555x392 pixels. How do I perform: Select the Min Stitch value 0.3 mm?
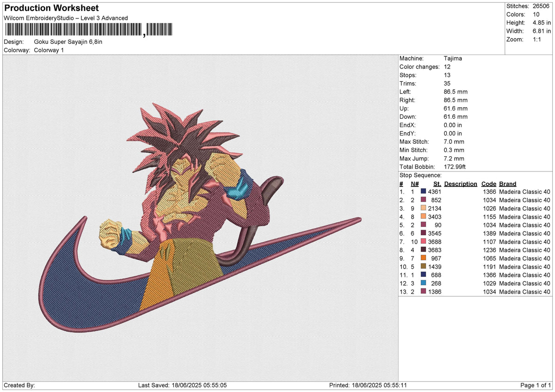tap(454, 150)
